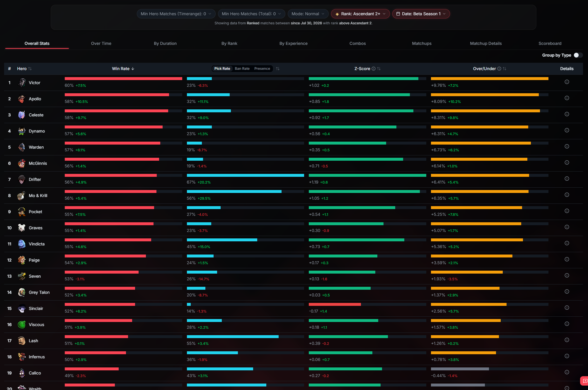Expand the Rank: Ascendant 2+ dropdown
Viewport: 588px width, 390px height.
point(360,14)
